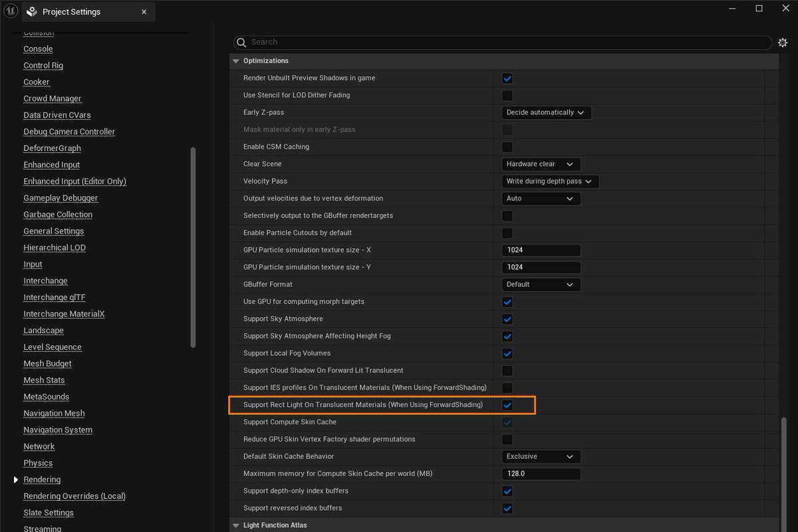Open the Console settings category
The image size is (798, 532).
coord(38,49)
